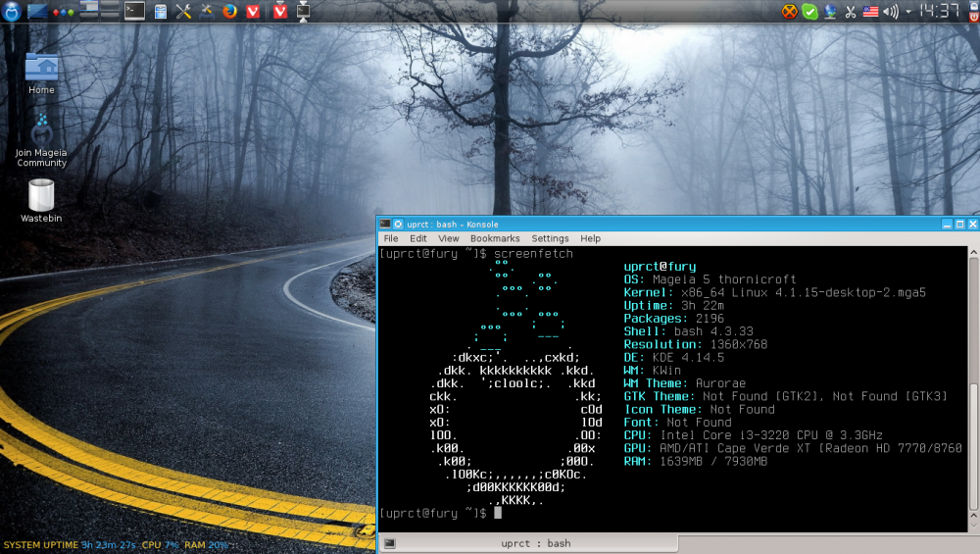Click the Konsole vertical scrollbar handle
The width and height of the screenshot is (980, 554).
tap(973, 447)
